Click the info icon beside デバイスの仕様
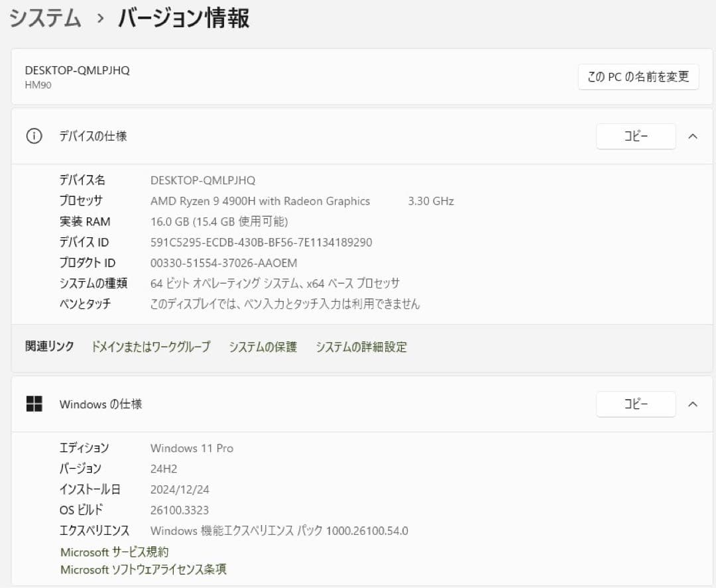 [33, 136]
